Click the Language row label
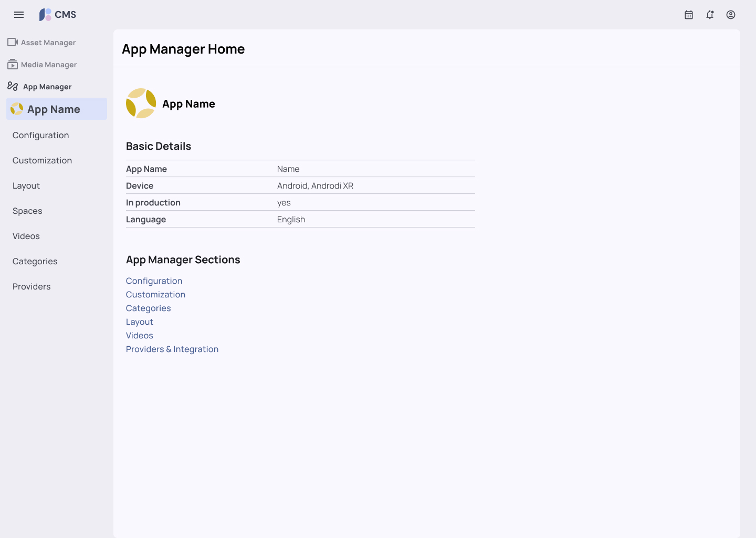Screen dimensions: 756x538 [146, 219]
